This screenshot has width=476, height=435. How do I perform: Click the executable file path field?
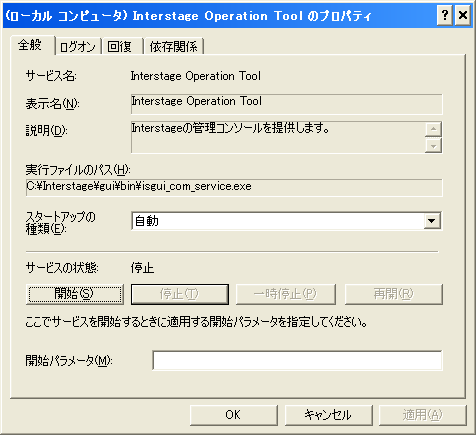(x=234, y=188)
